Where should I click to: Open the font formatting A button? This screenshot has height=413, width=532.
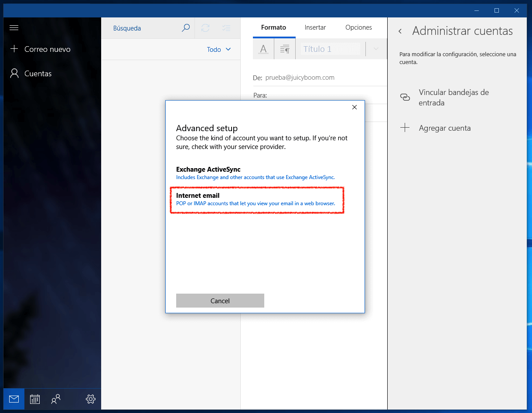(263, 49)
